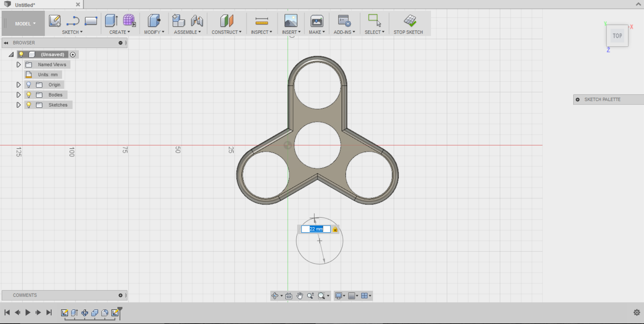The width and height of the screenshot is (644, 324).
Task: Activate the Zoom window tool
Action: 322,296
